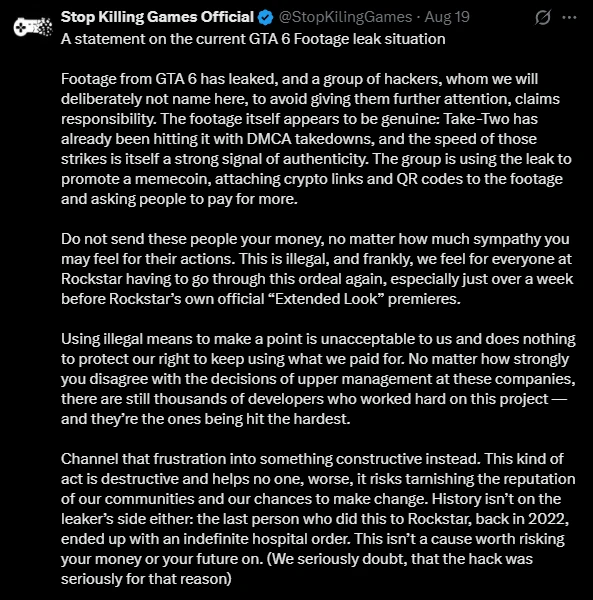Click the GTA 6 Footage leak headline line
Screen dimensions: 593x600
point(253,39)
